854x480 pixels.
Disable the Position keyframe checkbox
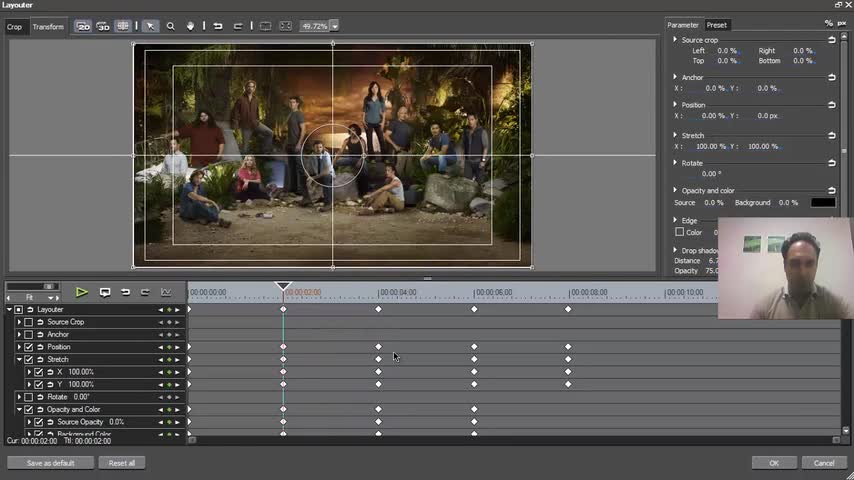(29, 347)
